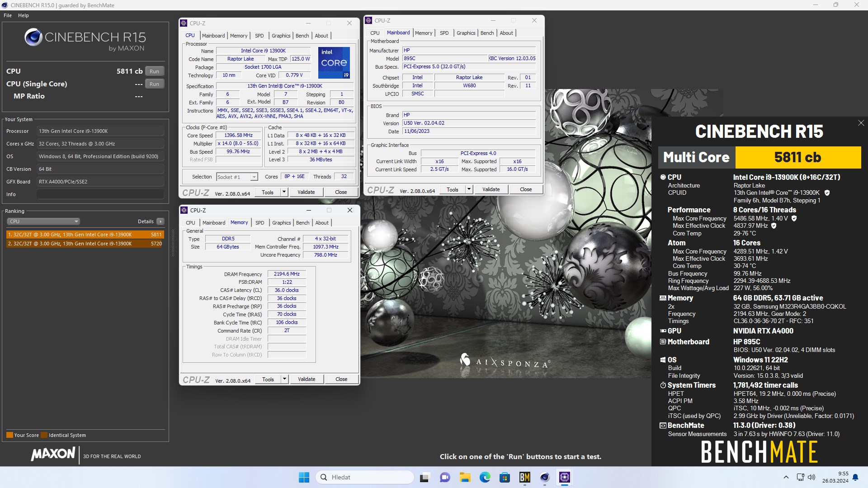Screen dimensions: 868x488
Task: Click Tools in Memory window
Action: click(268, 379)
